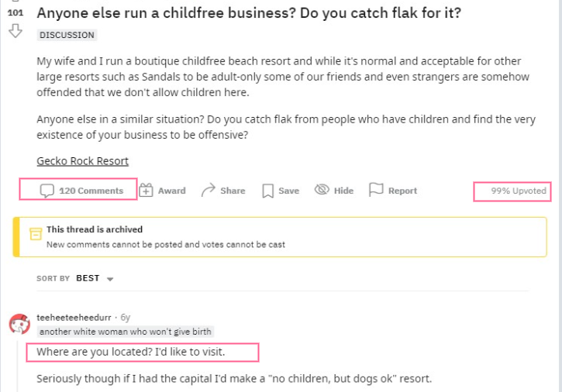The width and height of the screenshot is (562, 392).
Task: Click the Award gift icon
Action: tap(147, 191)
